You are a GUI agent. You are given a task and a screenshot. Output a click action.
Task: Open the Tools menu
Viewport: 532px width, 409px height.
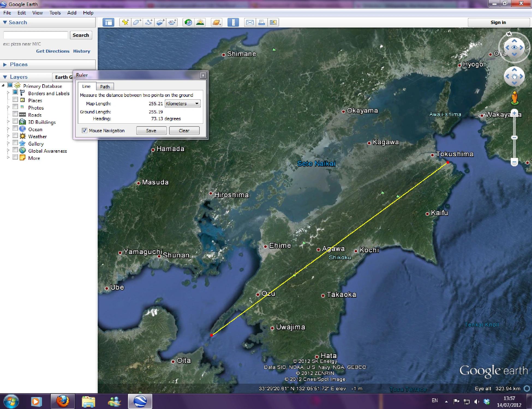click(x=55, y=13)
